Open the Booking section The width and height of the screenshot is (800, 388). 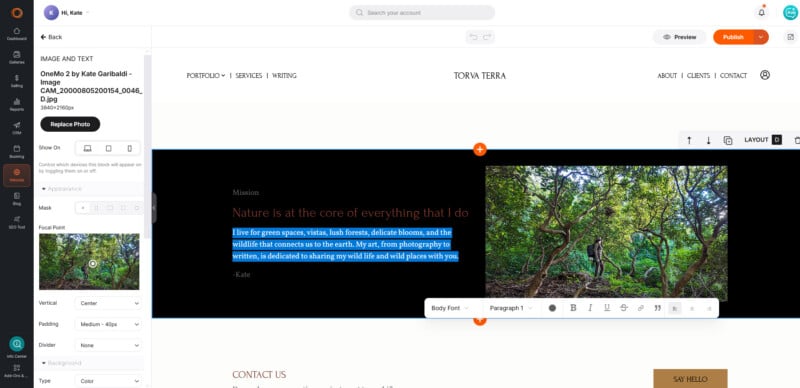click(x=17, y=152)
